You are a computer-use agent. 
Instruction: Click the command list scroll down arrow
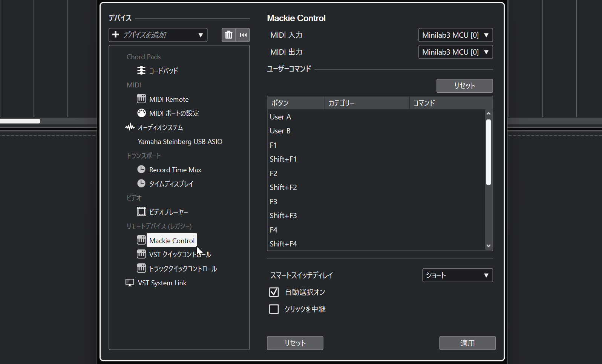(x=489, y=246)
